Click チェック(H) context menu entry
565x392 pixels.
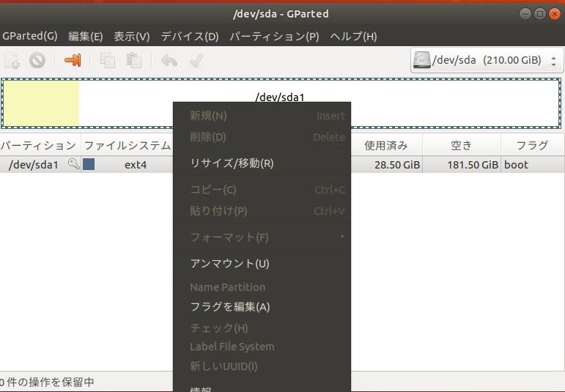(262, 328)
